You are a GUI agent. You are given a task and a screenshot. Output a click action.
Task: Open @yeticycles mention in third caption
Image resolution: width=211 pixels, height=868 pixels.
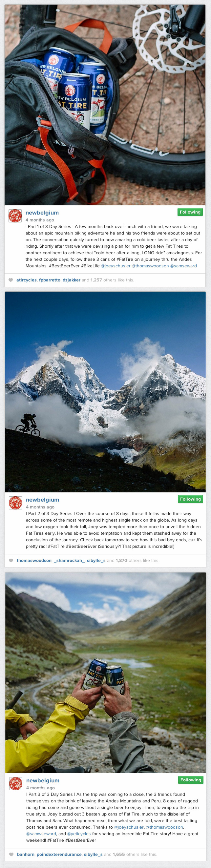point(79,834)
